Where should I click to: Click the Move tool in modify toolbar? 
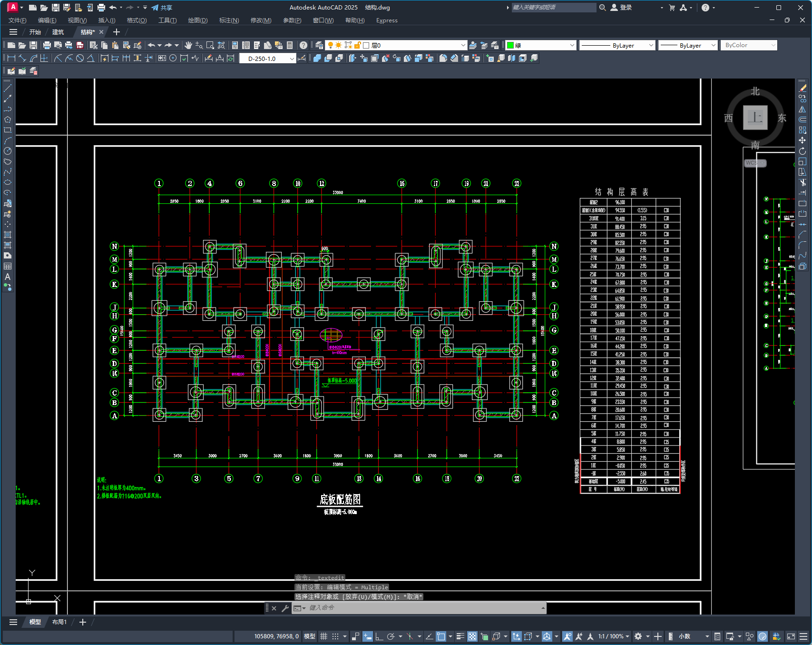(x=802, y=140)
